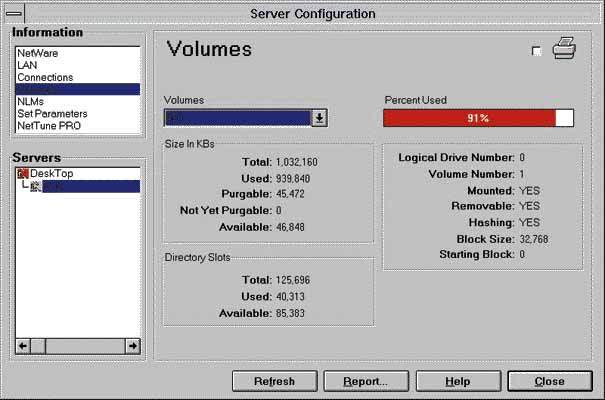The width and height of the screenshot is (605, 400).
Task: Click the DeskTop icon in Servers tree
Action: pos(22,173)
